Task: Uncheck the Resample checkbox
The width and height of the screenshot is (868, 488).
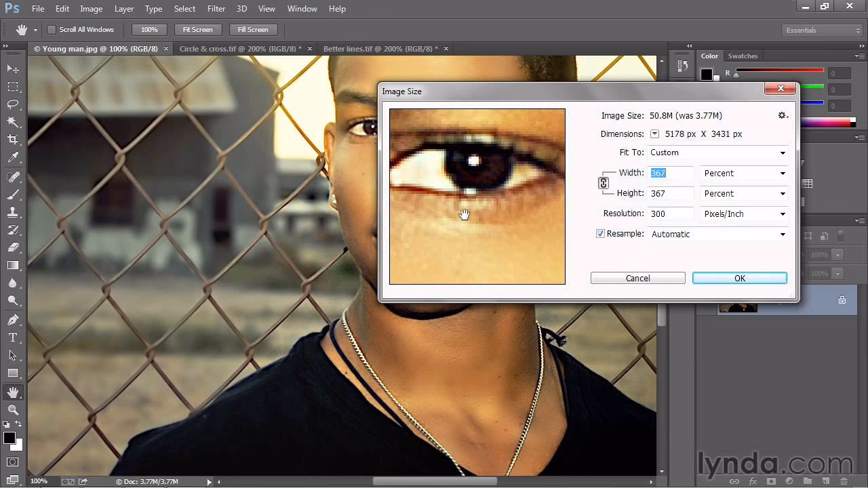Action: (x=600, y=233)
